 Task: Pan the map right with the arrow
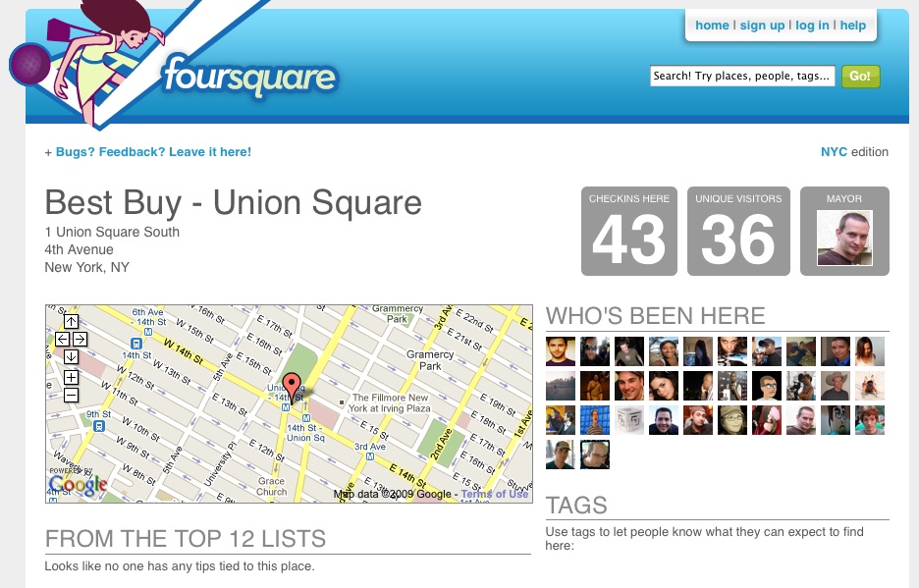81,339
